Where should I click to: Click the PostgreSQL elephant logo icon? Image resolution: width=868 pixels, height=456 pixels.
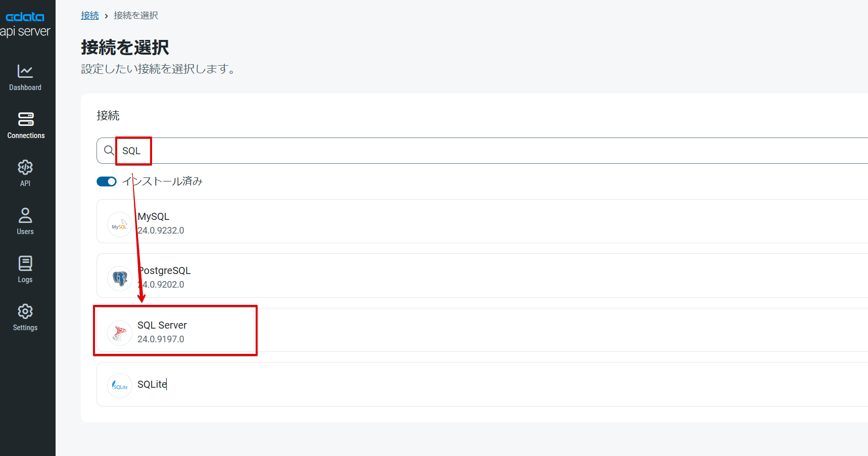(x=120, y=279)
